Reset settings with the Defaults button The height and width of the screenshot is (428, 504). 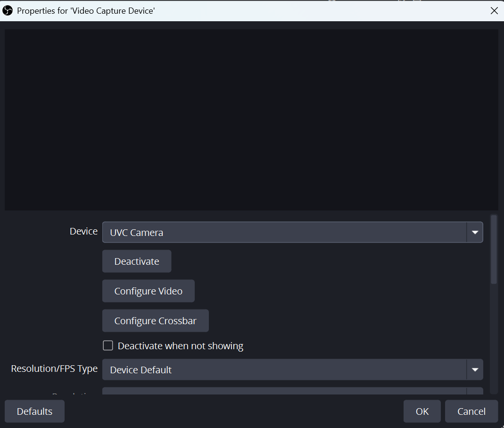(x=34, y=411)
